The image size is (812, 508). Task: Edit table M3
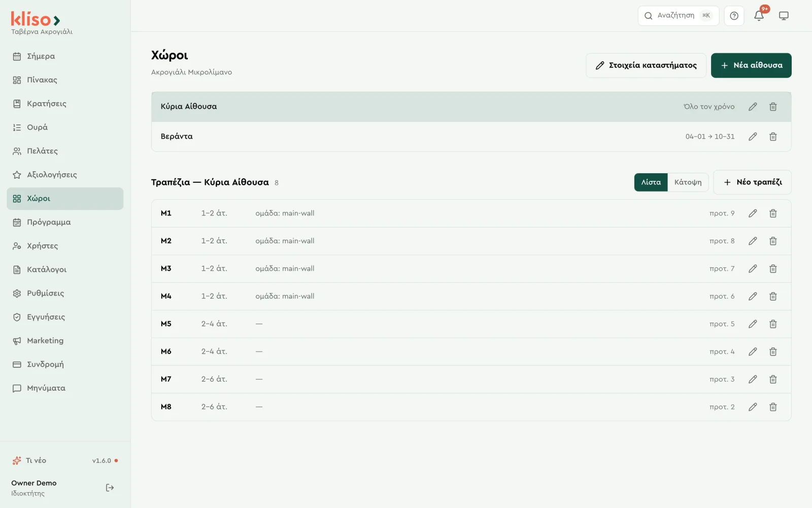tap(753, 269)
